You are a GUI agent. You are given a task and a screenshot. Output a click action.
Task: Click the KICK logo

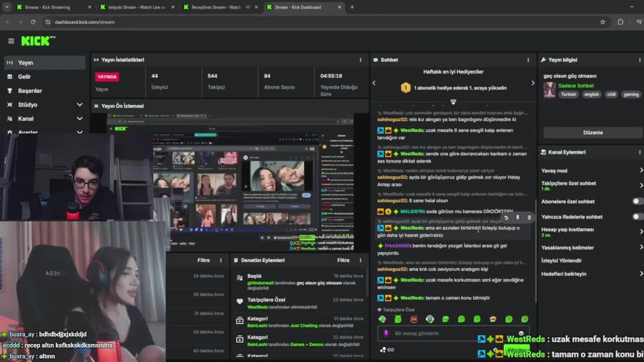point(38,41)
